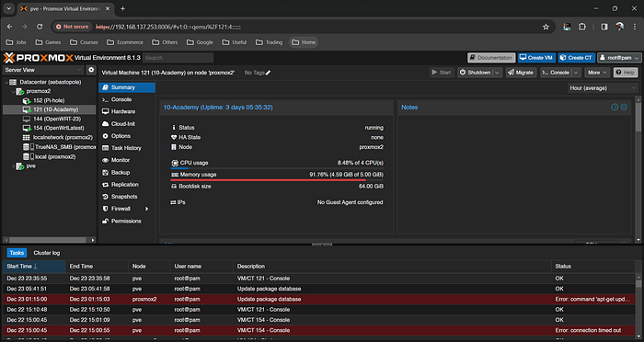Edit tags with the pencil icon
This screenshot has height=342, width=644.
point(269,73)
